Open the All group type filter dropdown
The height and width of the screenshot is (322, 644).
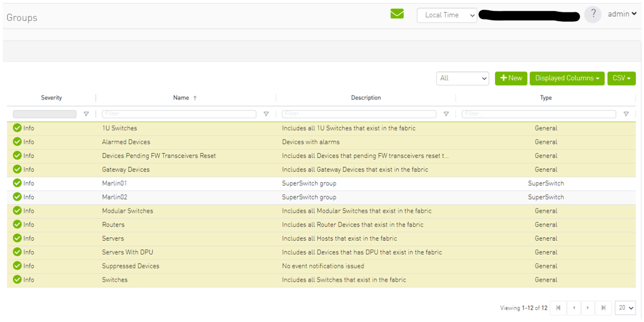pyautogui.click(x=462, y=78)
